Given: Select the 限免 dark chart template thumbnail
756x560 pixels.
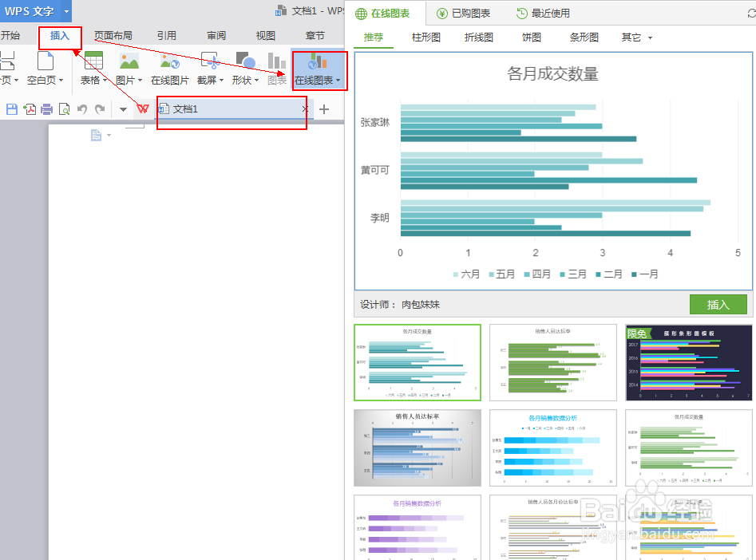Looking at the screenshot, I should (x=688, y=361).
